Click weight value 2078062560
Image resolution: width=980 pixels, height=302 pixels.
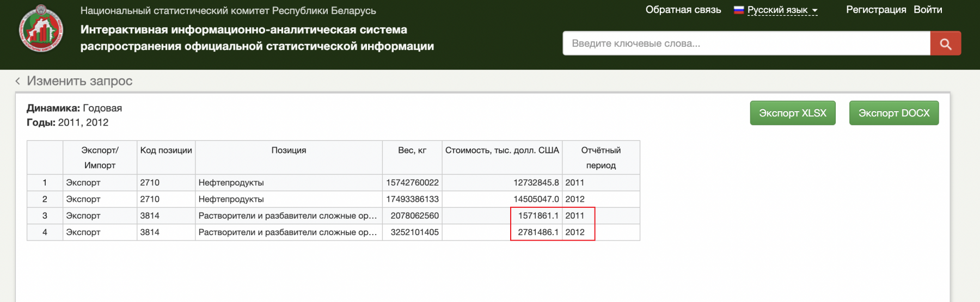click(x=414, y=216)
